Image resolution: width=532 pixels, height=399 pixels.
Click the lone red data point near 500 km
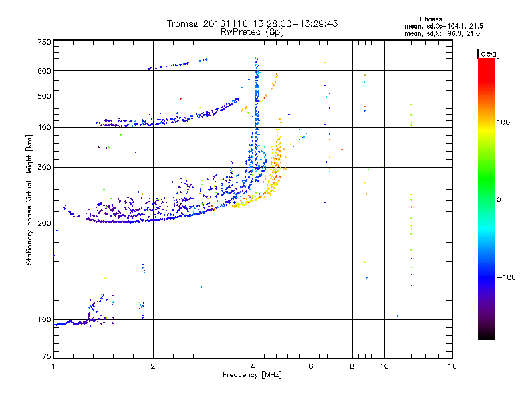[x=180, y=98]
